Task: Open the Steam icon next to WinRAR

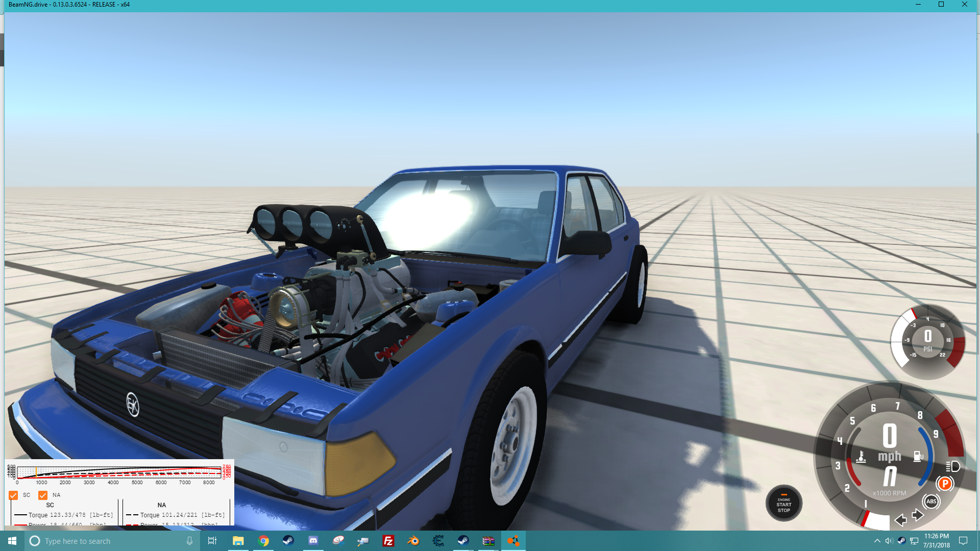Action: click(463, 541)
